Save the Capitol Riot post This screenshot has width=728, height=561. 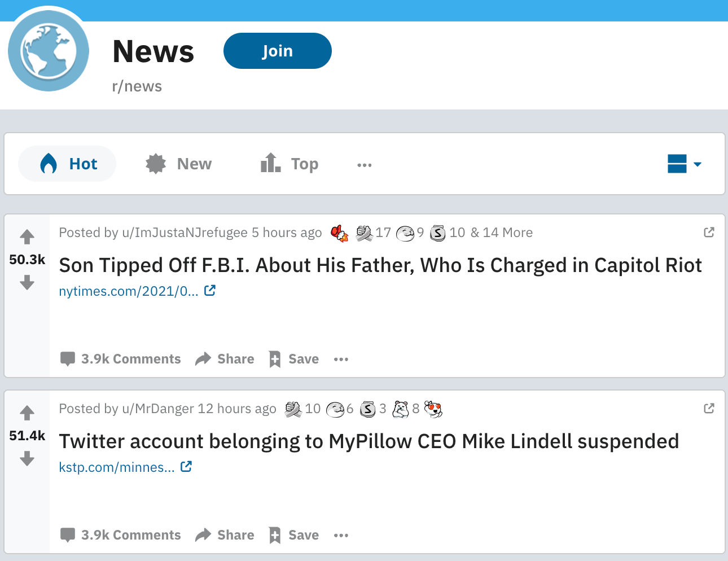point(294,359)
